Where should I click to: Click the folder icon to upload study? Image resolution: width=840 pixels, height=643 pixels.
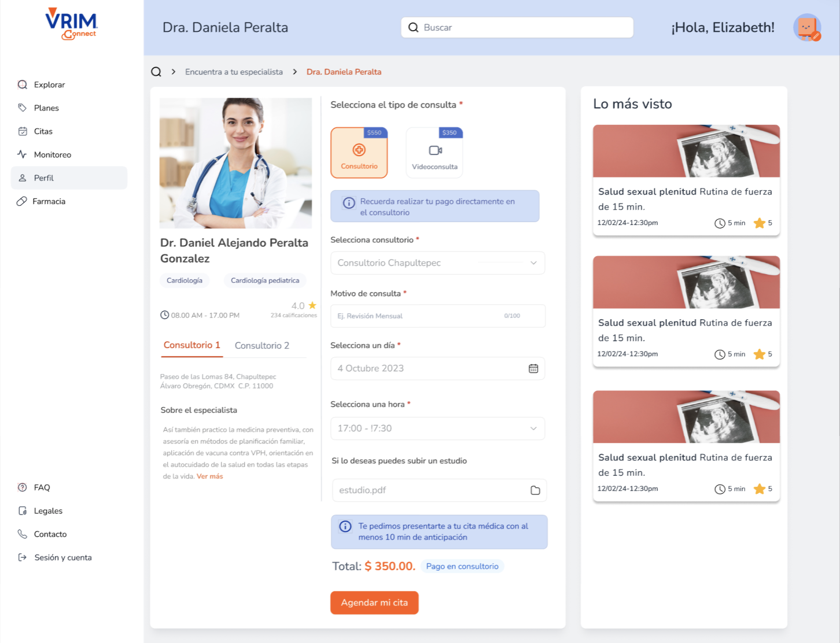click(x=535, y=490)
